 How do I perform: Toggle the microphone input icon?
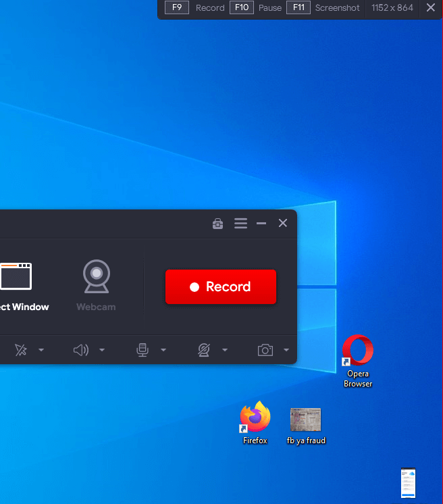point(142,350)
